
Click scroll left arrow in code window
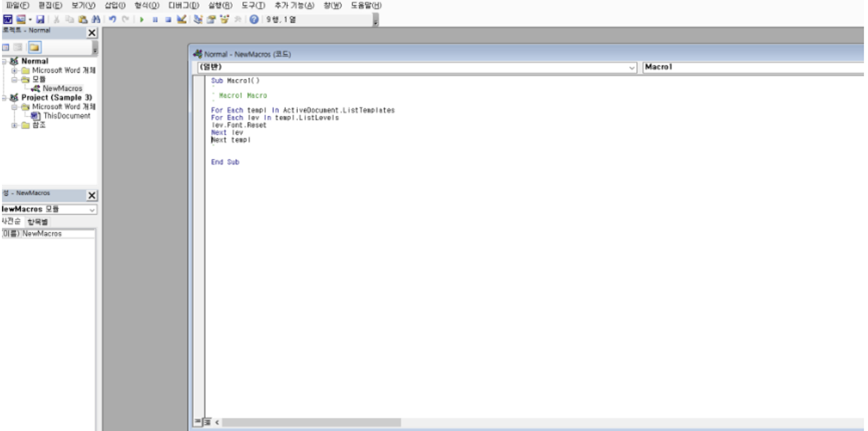pos(217,422)
